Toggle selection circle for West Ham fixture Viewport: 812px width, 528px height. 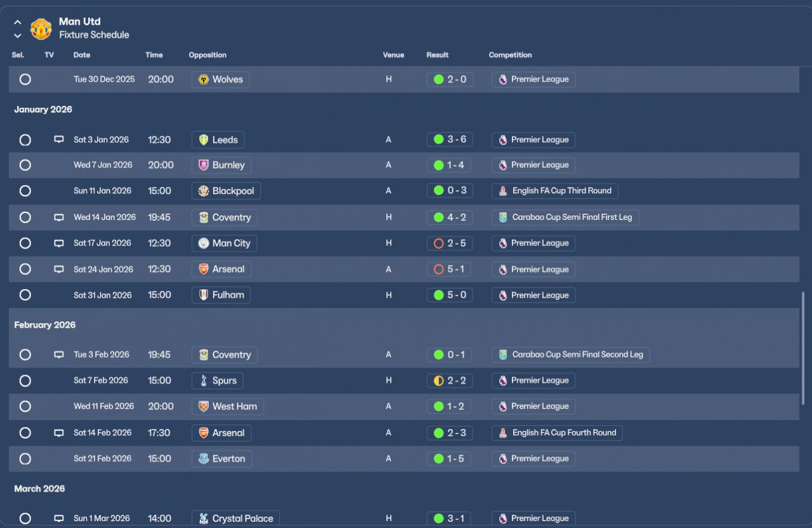pyautogui.click(x=25, y=407)
